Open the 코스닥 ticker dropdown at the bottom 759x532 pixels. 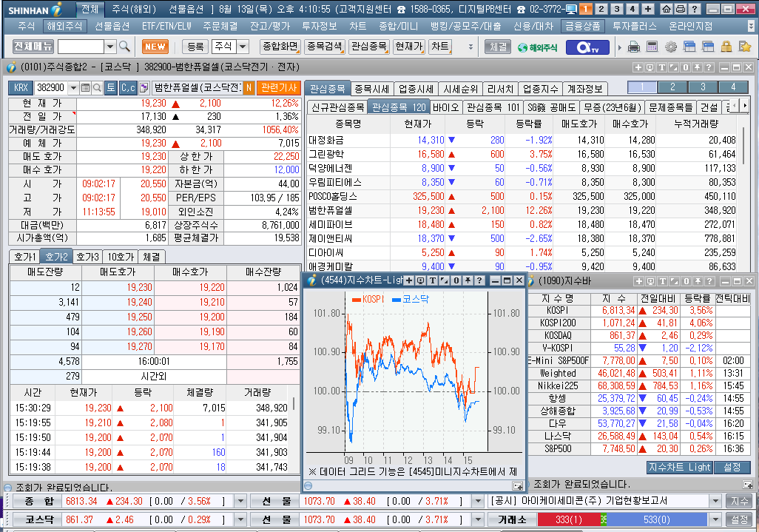pyautogui.click(x=240, y=520)
